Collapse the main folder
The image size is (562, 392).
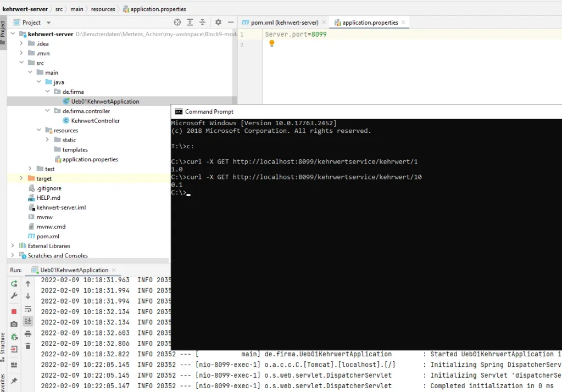30,72
